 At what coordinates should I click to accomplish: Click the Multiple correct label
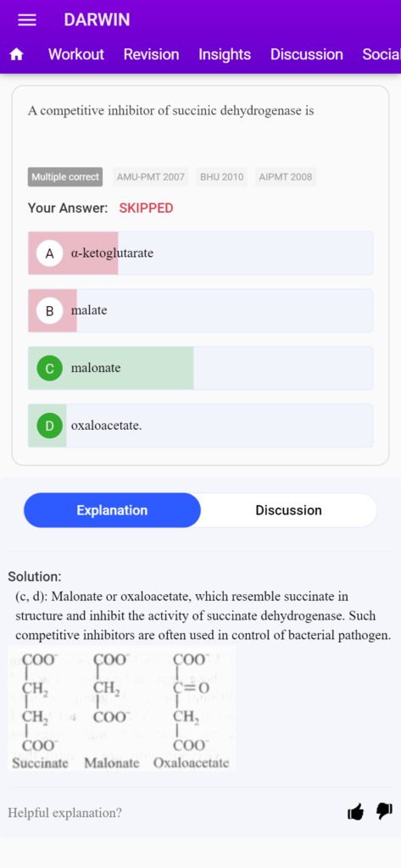tap(65, 177)
